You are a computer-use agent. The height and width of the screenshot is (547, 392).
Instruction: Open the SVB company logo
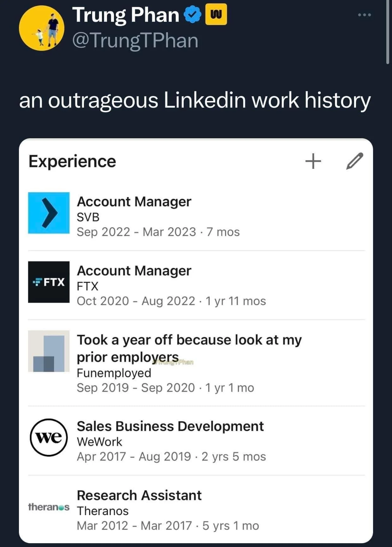click(49, 213)
